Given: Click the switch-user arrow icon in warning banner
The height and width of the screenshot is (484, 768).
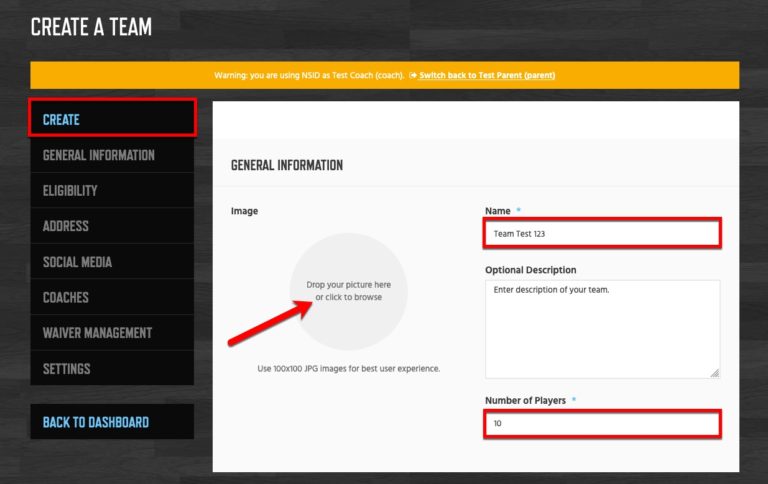Looking at the screenshot, I should tap(413, 75).
